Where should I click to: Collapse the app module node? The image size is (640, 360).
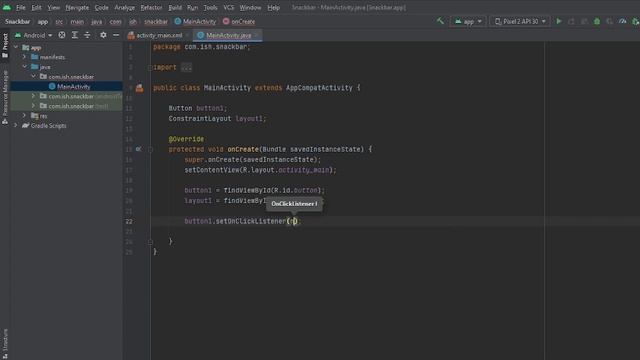pos(16,47)
